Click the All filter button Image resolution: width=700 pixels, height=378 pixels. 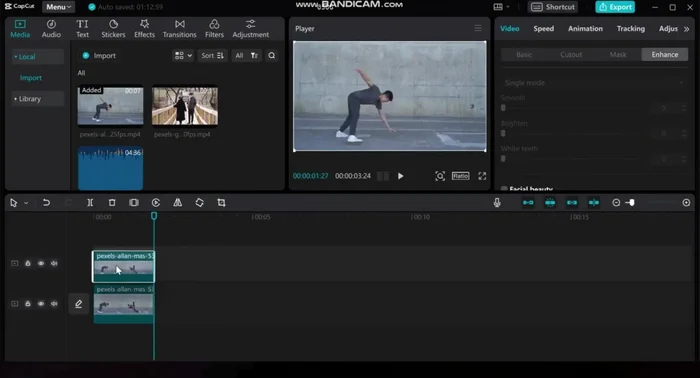point(239,55)
